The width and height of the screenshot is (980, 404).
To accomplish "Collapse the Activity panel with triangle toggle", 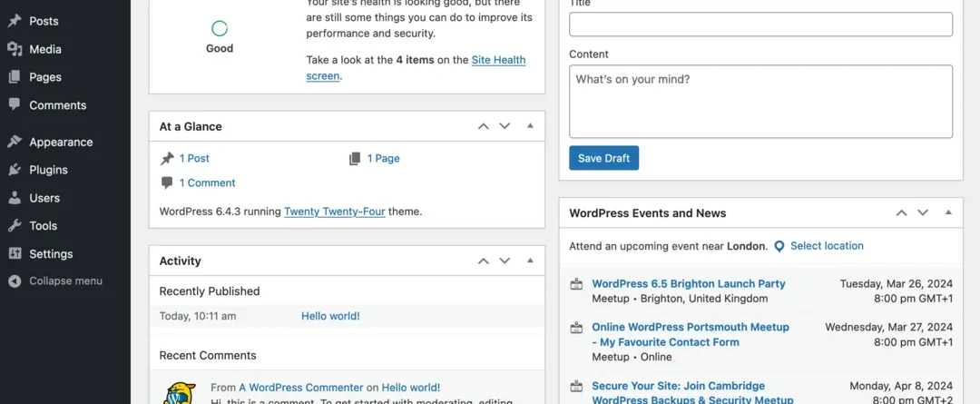I will click(x=530, y=261).
